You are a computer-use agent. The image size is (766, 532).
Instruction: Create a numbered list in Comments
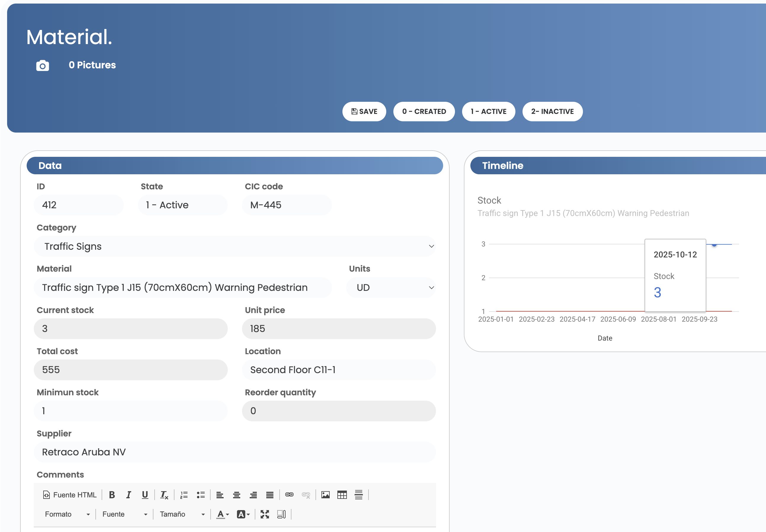(x=184, y=495)
